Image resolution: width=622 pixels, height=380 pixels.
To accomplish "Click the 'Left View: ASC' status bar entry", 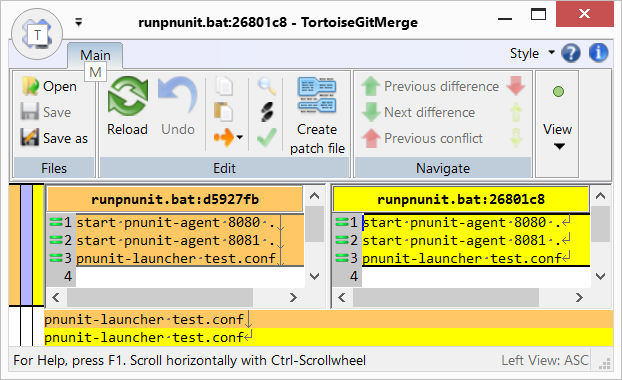I will pos(545,360).
